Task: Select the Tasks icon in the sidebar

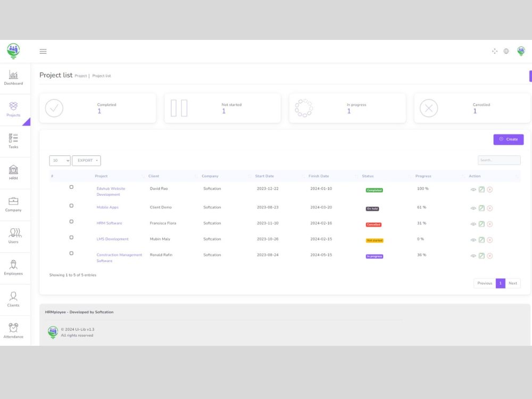Action: tap(13, 140)
